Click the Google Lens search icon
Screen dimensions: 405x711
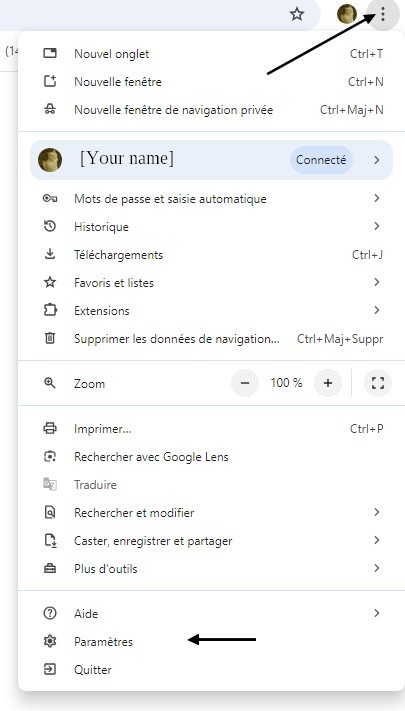click(x=50, y=457)
